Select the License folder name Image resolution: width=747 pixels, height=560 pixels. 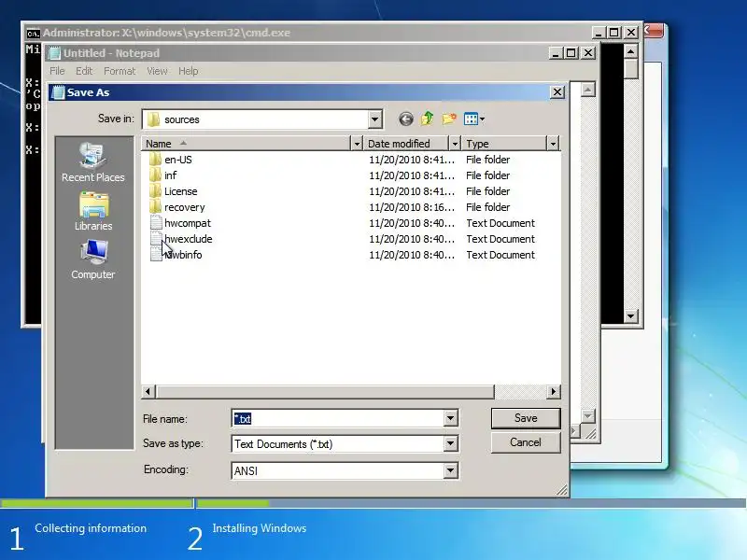tap(180, 191)
